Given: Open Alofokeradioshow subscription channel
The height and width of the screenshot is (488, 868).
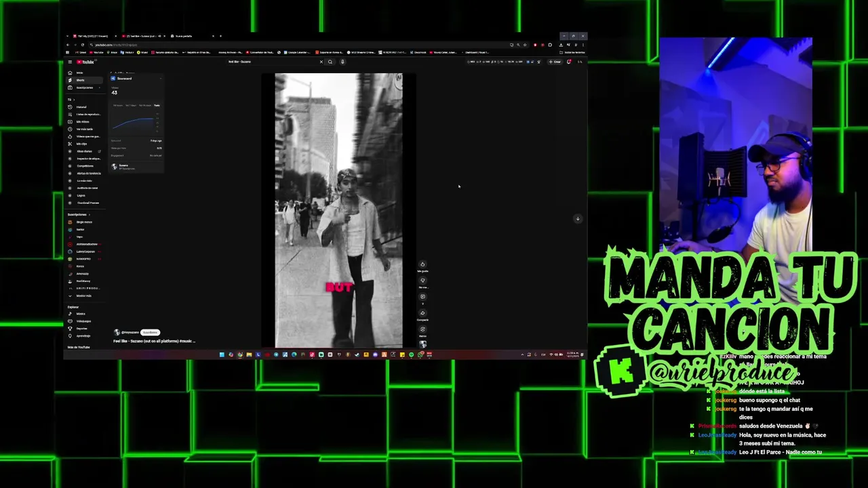Looking at the screenshot, I should [x=84, y=244].
